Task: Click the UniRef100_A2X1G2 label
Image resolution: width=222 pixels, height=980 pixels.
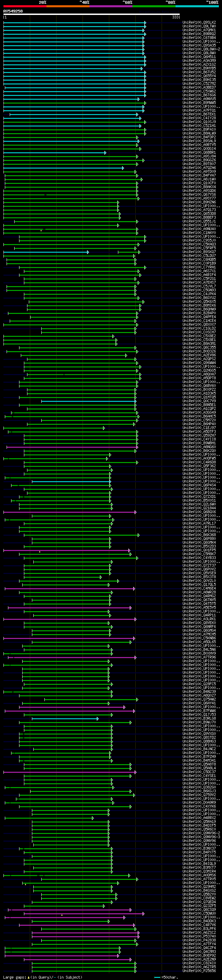Action: 199,64
